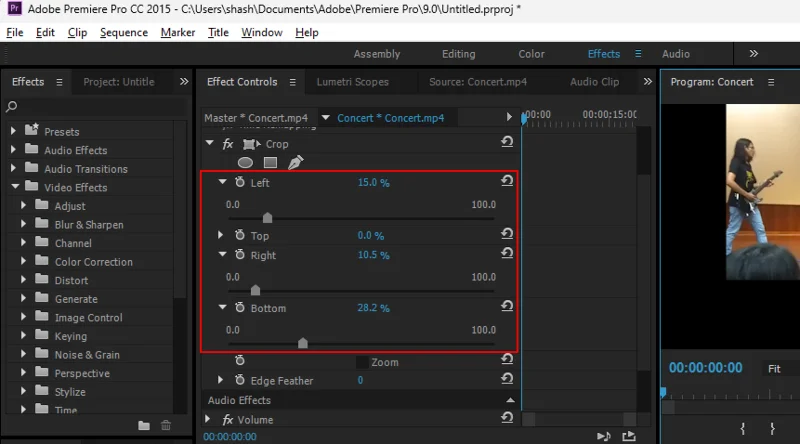Reset the Edge Feather parameter
Image resolution: width=800 pixels, height=444 pixels.
tap(507, 380)
